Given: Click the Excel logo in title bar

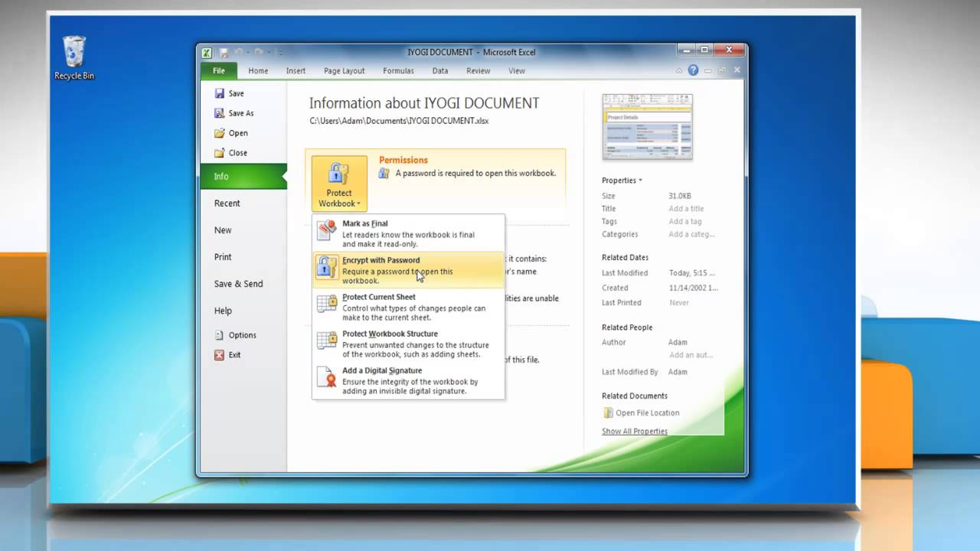Looking at the screenshot, I should (x=207, y=52).
